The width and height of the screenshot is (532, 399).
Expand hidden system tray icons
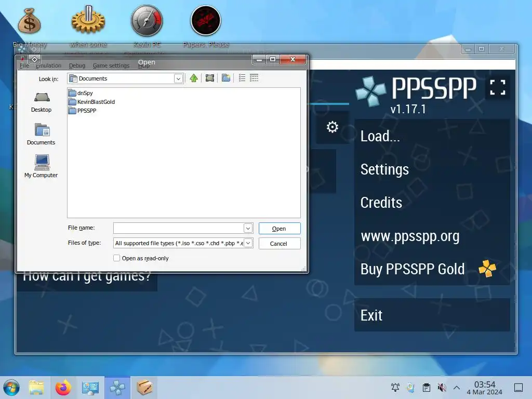coord(457,388)
